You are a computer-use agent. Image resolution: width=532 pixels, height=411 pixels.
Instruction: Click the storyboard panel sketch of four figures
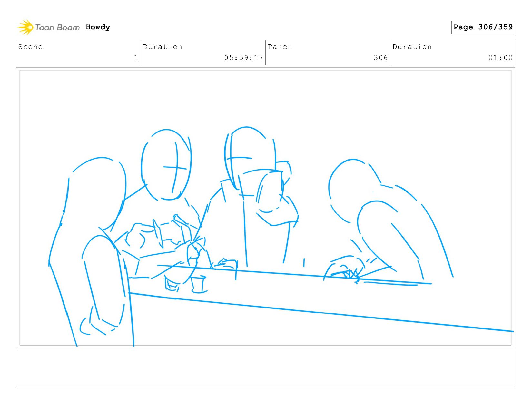pos(265,208)
